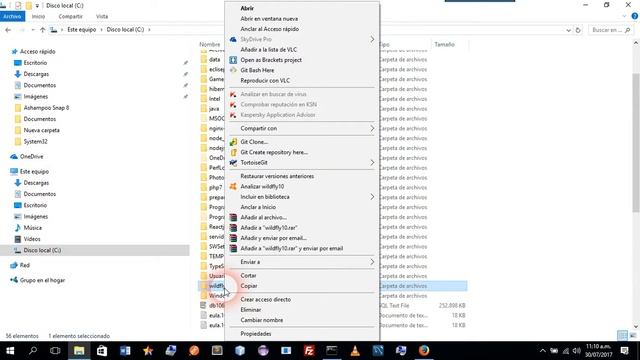
Task: Open taskbar search magnifier
Action: coord(33,351)
